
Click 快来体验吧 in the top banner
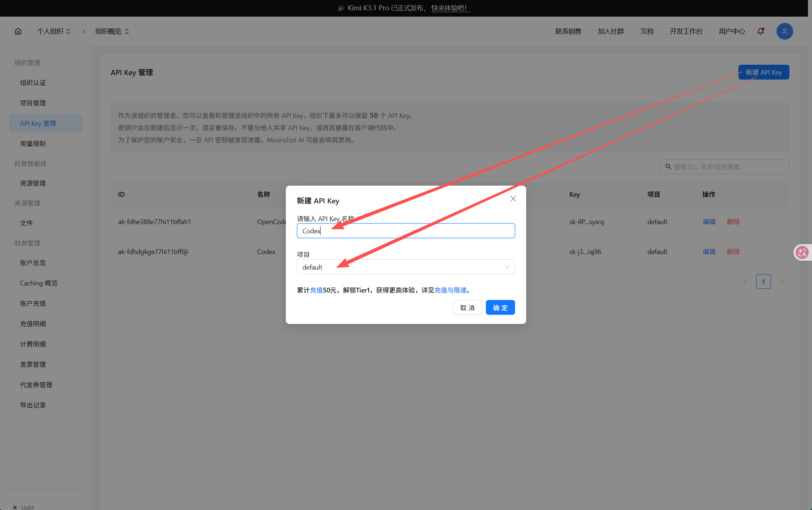point(449,8)
